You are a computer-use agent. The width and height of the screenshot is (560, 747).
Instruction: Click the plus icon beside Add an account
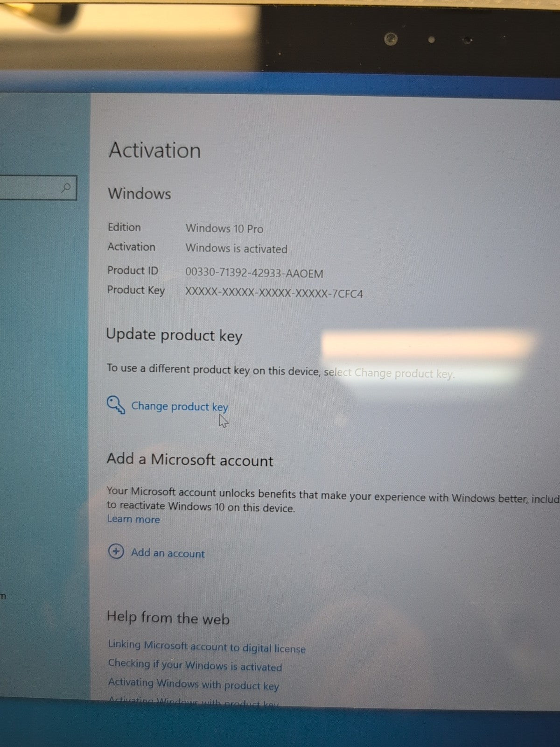(x=116, y=551)
